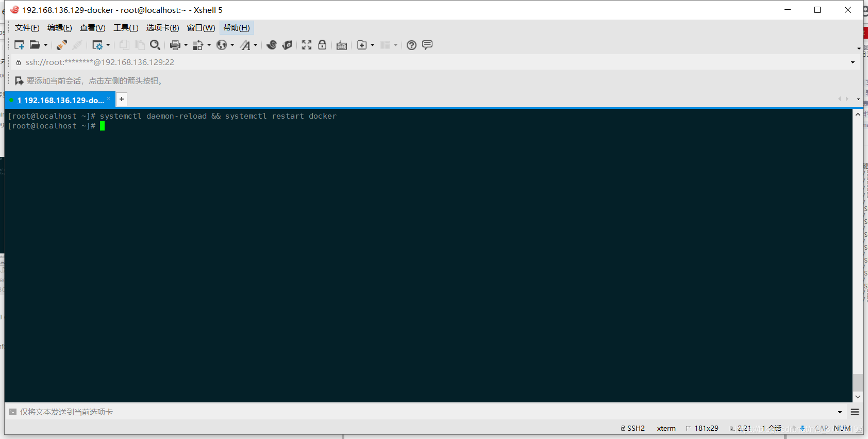Click the Open session folder icon
868x439 pixels.
(x=35, y=45)
